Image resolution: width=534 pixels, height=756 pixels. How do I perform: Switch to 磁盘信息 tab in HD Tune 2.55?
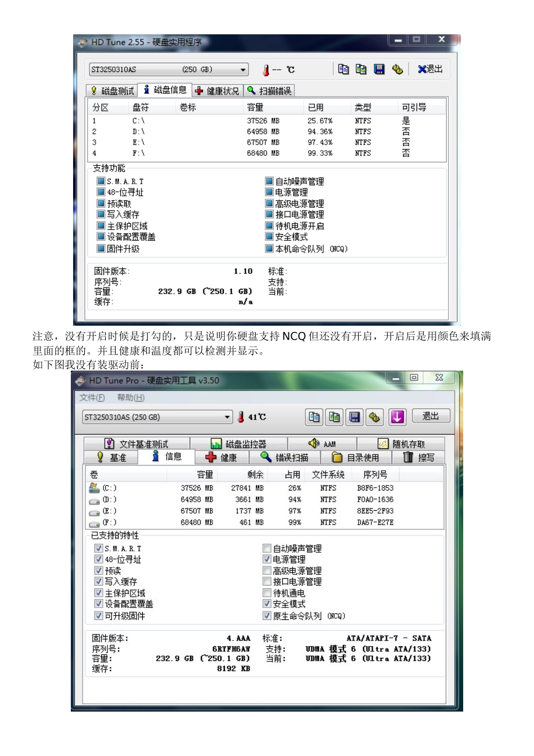click(x=165, y=90)
